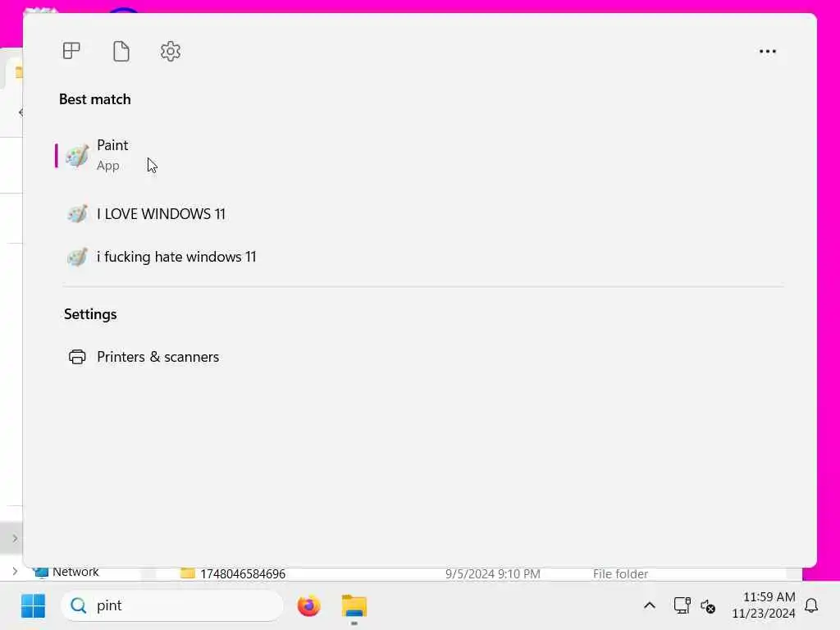The width and height of the screenshot is (840, 630).
Task: Expand the Network tree node in File Explorer
Action: tap(15, 572)
